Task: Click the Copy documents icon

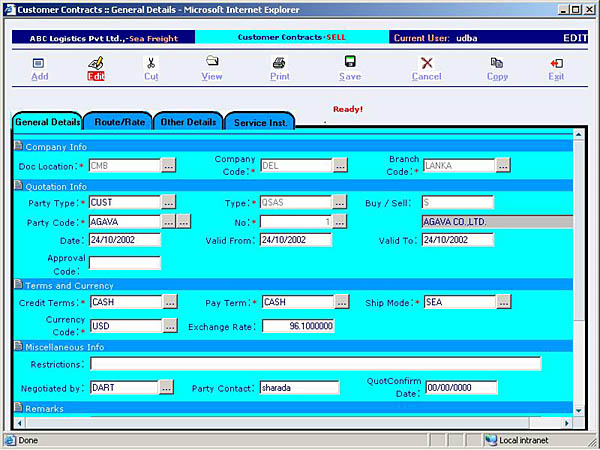Action: [497, 63]
